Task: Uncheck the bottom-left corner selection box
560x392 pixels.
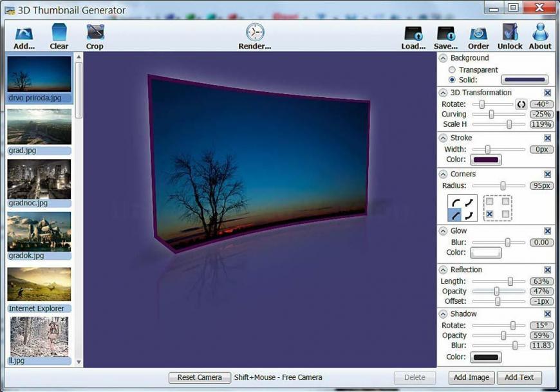Action: tap(490, 214)
